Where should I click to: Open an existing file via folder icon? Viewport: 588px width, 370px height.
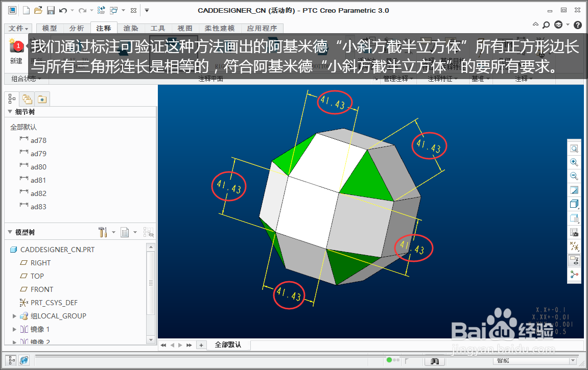click(x=38, y=11)
